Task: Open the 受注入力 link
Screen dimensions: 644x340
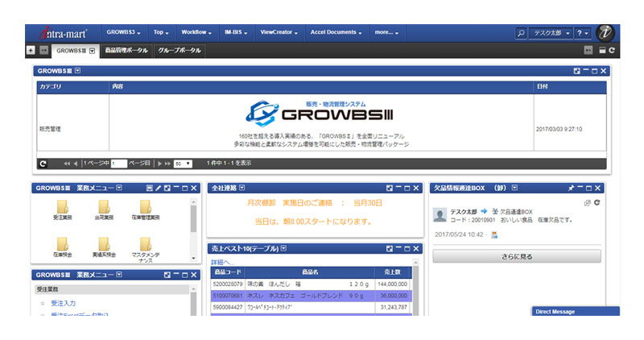Action: pos(64,304)
